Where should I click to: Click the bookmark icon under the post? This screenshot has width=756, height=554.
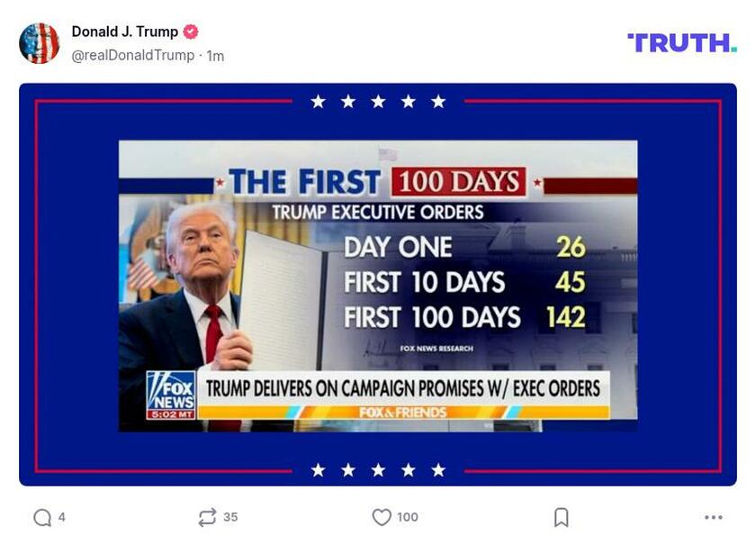click(558, 516)
